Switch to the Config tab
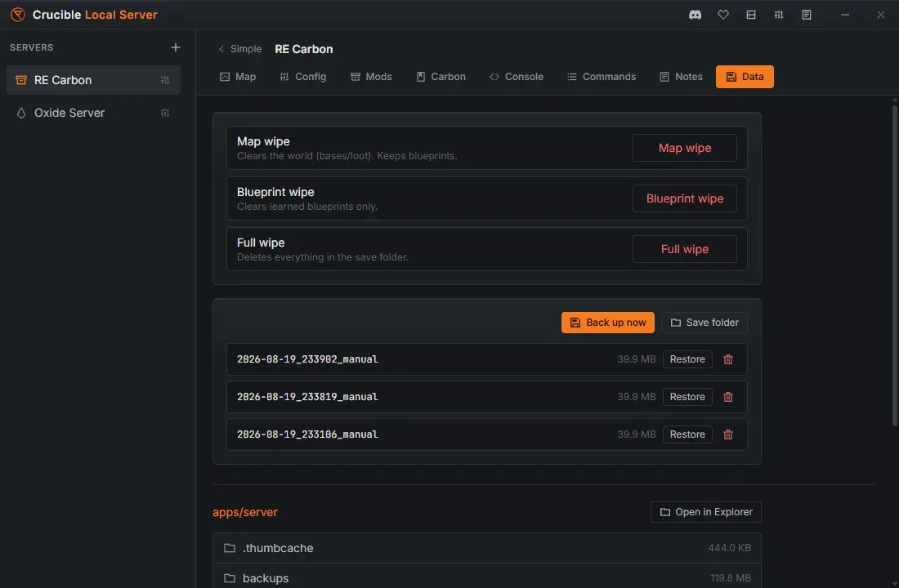 point(302,77)
